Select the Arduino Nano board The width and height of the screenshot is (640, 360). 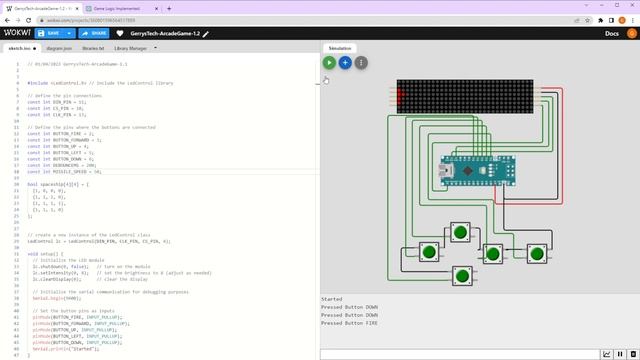(x=478, y=171)
